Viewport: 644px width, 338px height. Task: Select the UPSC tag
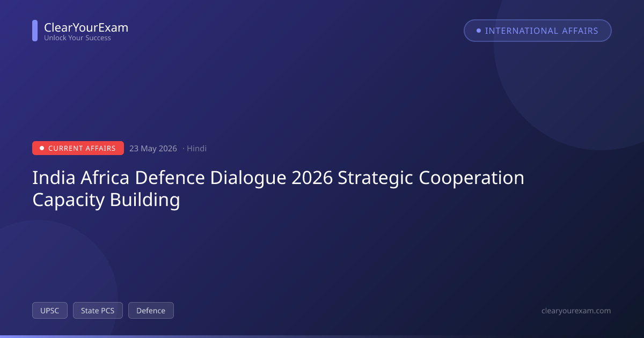click(x=50, y=311)
